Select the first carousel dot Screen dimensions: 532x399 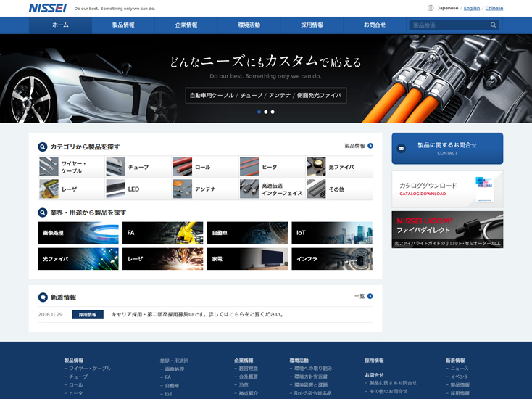[x=259, y=112]
